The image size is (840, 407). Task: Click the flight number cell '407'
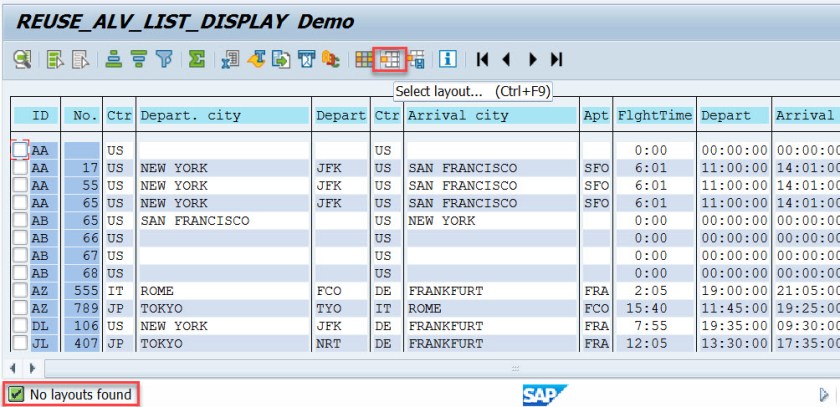coord(82,343)
